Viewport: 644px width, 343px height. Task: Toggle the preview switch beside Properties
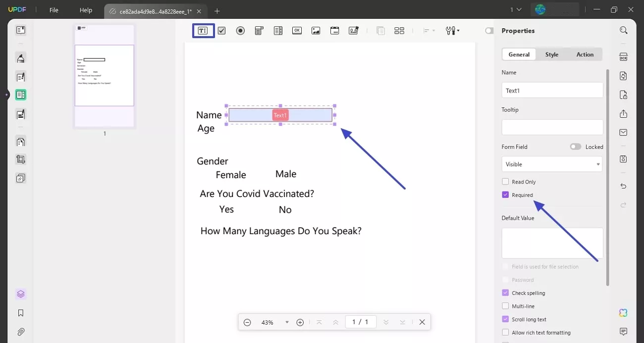click(x=489, y=31)
